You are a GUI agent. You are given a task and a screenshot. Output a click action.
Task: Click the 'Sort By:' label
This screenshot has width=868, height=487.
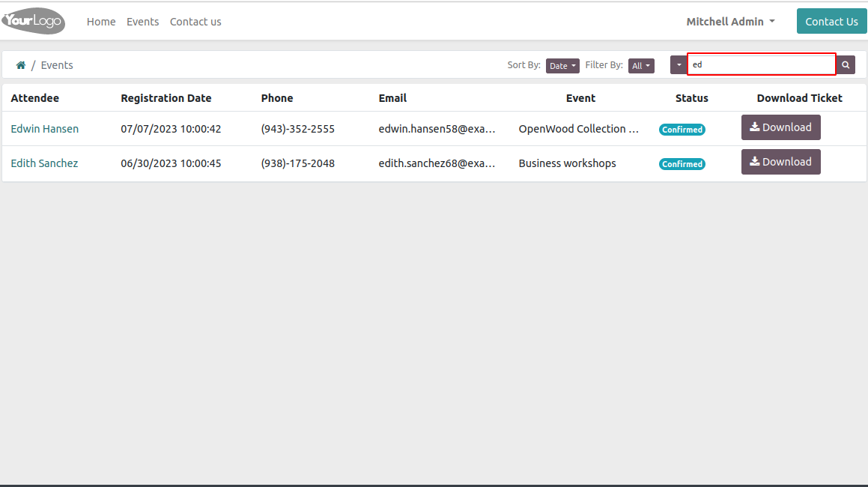pos(523,65)
